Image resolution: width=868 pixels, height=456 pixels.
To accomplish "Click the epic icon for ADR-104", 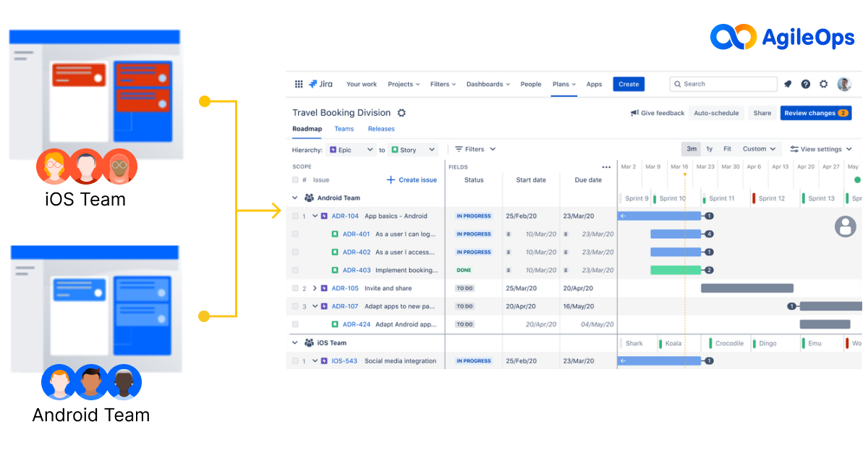I will [324, 216].
